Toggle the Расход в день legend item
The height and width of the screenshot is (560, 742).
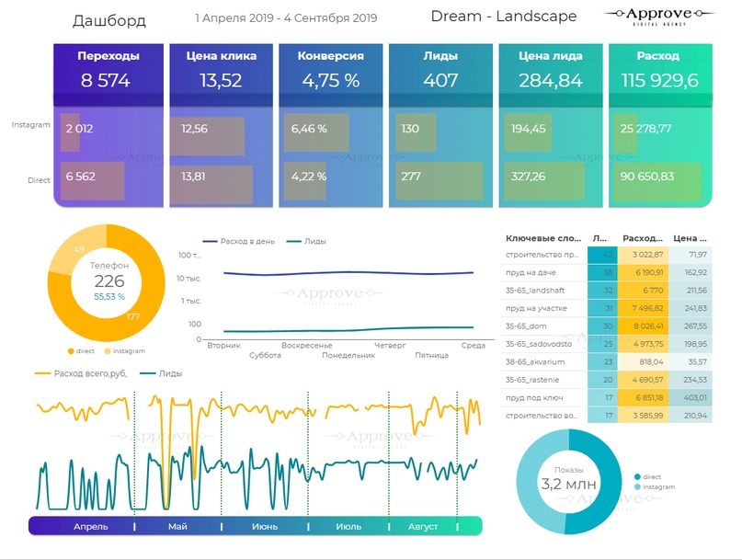[x=239, y=242]
